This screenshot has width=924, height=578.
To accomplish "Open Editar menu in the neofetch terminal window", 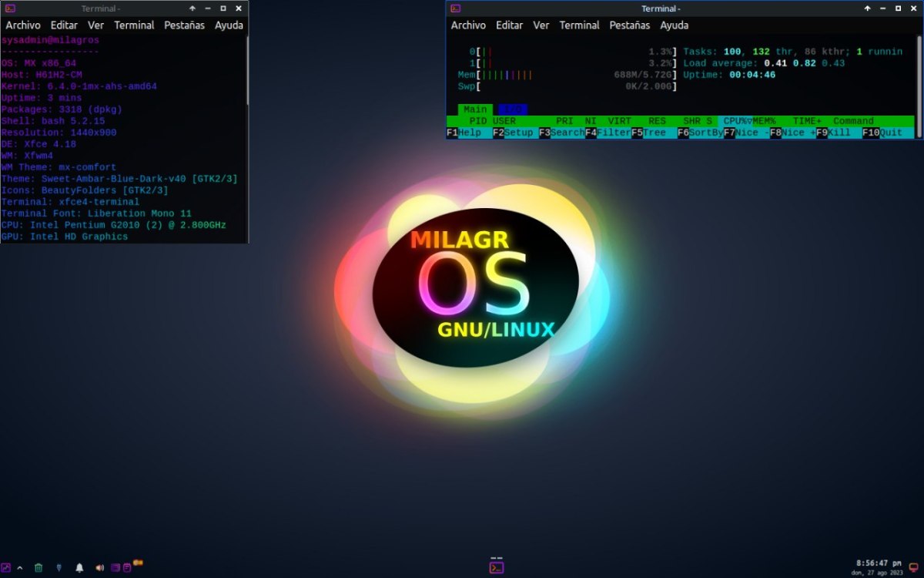I will tap(64, 25).
